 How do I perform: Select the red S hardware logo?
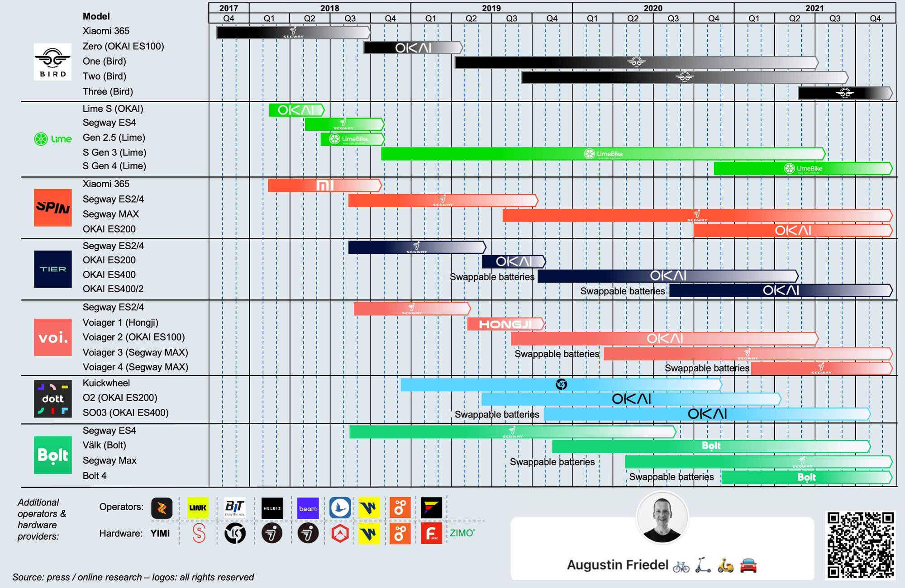coord(199,533)
